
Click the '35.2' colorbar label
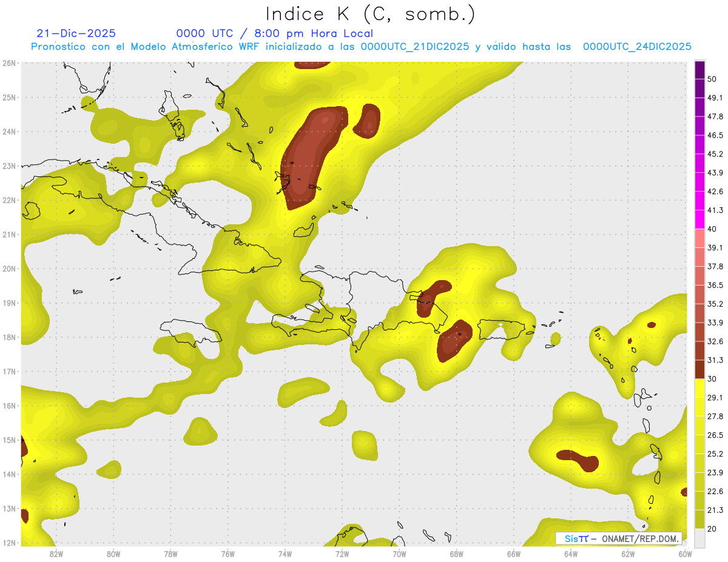[715, 304]
